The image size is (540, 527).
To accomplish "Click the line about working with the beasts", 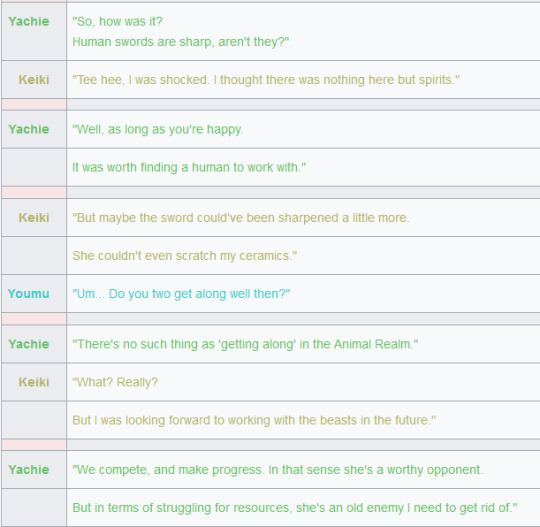I will point(254,420).
